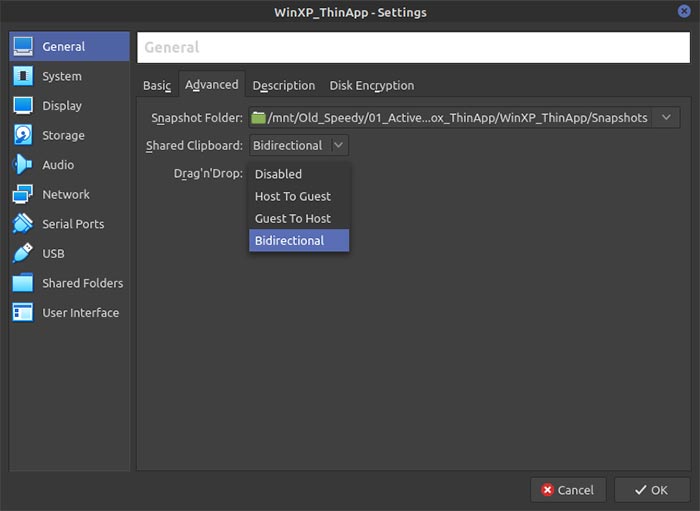Image resolution: width=700 pixels, height=511 pixels.
Task: Open the System settings page label
Action: coord(62,76)
